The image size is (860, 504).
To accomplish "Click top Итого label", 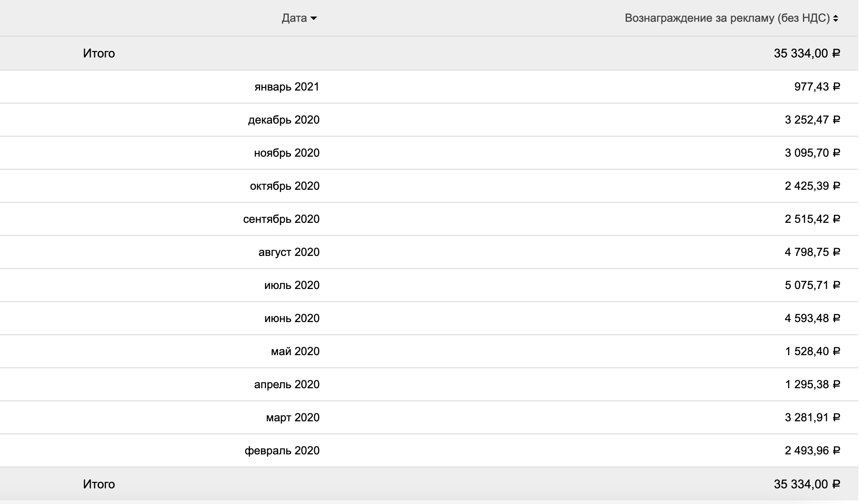I will click(x=99, y=53).
